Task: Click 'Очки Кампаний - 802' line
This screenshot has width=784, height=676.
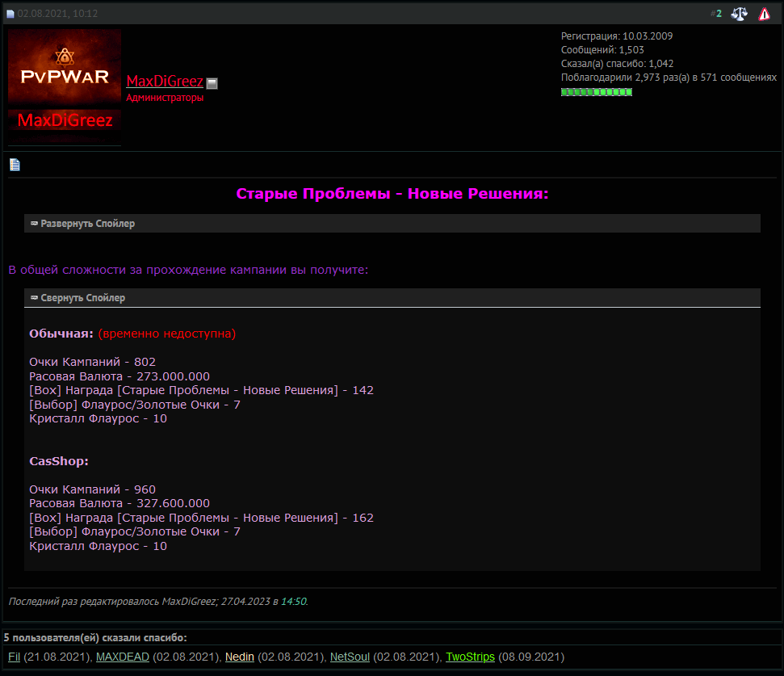Action: pyautogui.click(x=93, y=362)
